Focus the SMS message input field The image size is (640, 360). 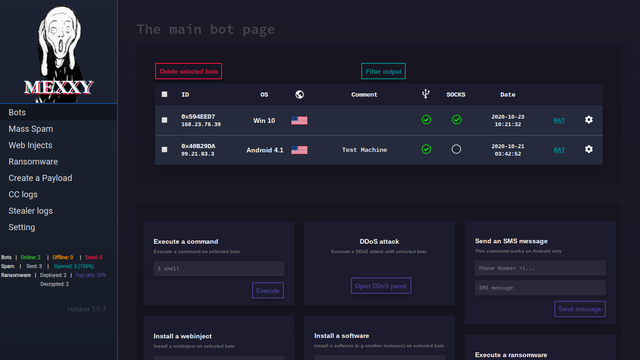(x=540, y=288)
